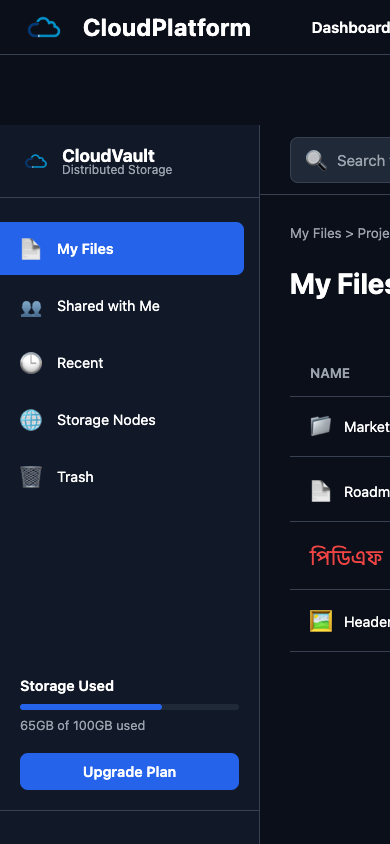Screen dimensions: 390x844
Task: Click the red Bengali text file row
Action: (346, 557)
